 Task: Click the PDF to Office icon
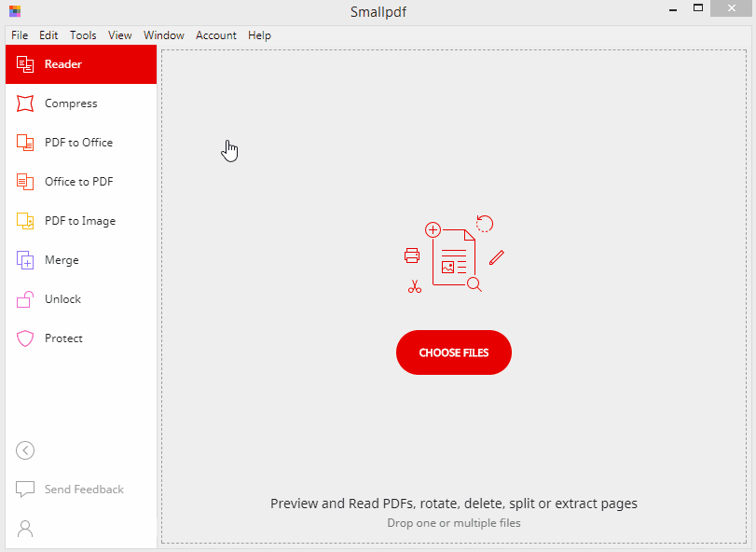(25, 143)
